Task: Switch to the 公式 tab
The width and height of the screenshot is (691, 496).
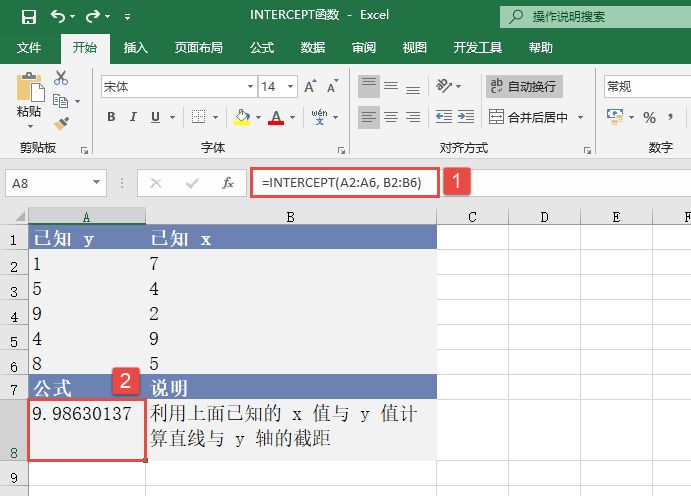Action: click(x=261, y=48)
